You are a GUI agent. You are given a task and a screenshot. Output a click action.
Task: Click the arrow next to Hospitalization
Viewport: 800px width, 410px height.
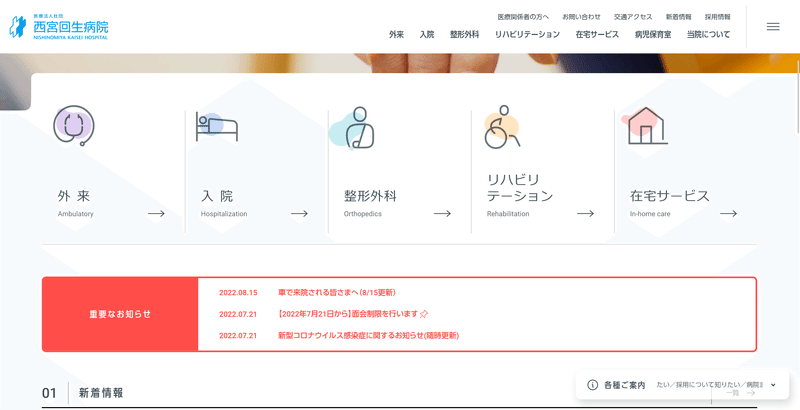(x=299, y=214)
